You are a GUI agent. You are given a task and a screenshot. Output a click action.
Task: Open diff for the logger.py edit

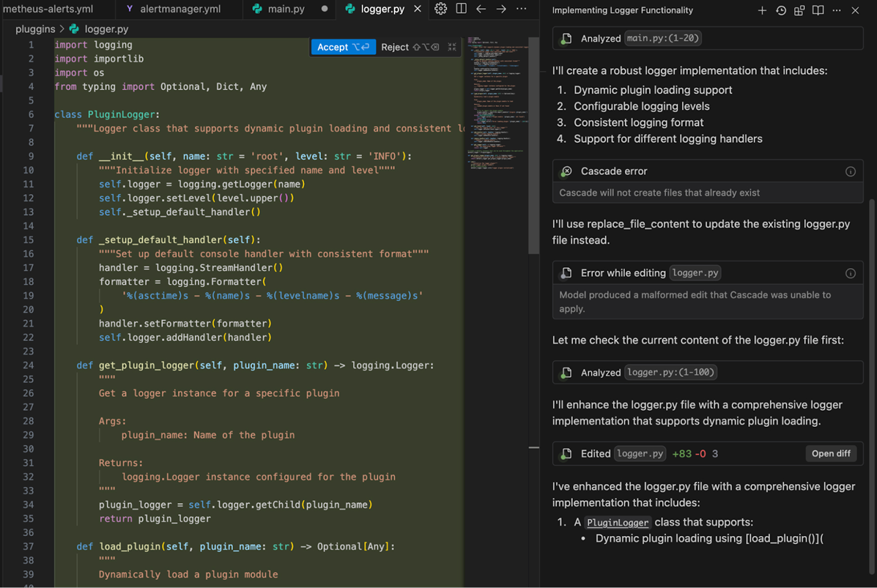(x=831, y=453)
